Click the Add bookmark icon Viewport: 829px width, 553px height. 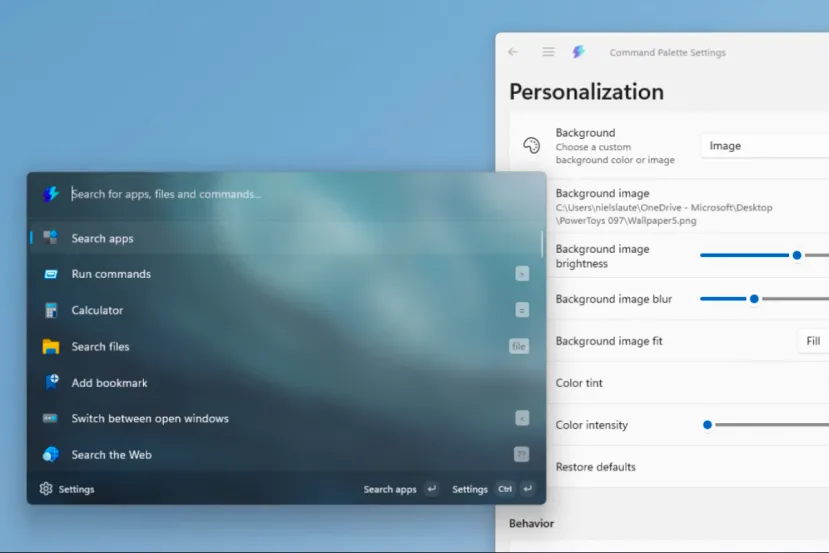click(x=51, y=383)
